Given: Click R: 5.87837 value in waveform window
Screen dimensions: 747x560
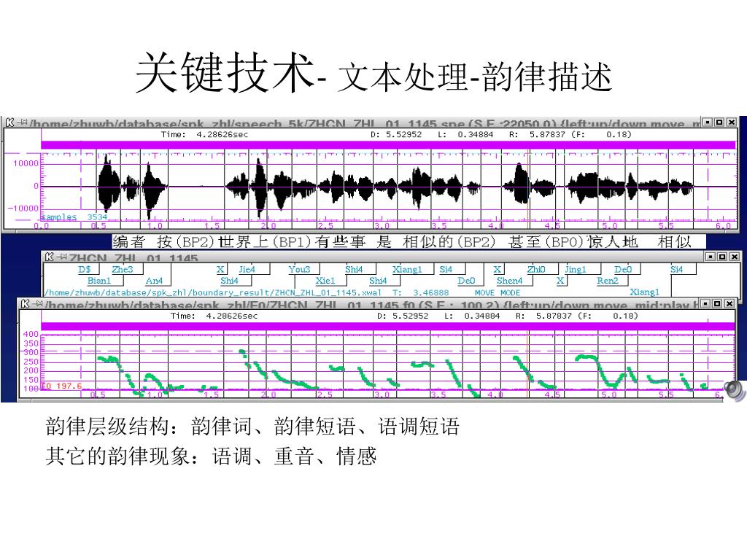Looking at the screenshot, I should tap(538, 134).
